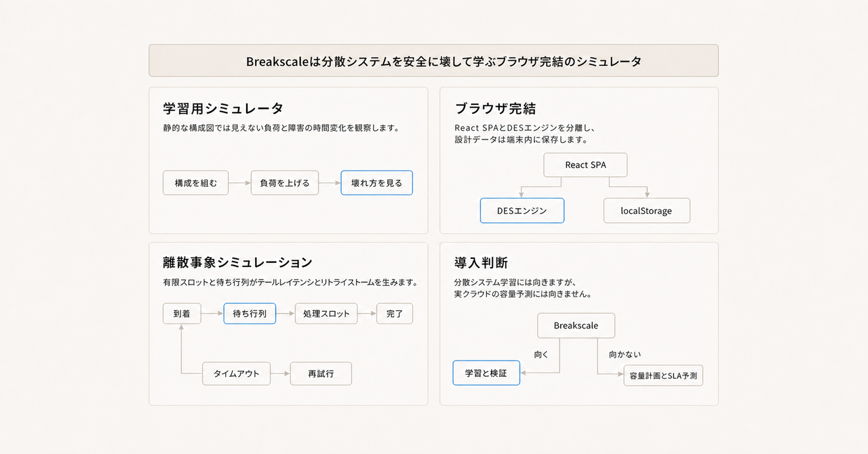Select the highlighted 待ち行列 box
The image size is (868, 454).
pos(250,314)
